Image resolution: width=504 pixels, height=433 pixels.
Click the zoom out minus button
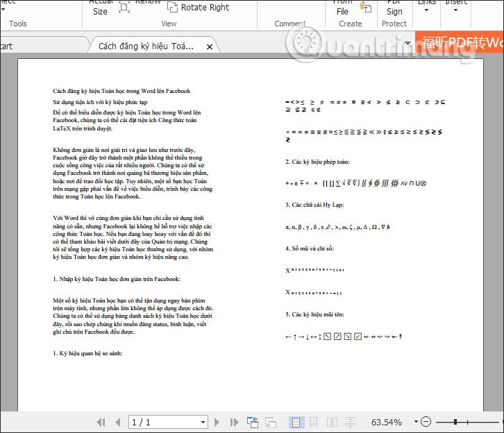(426, 422)
